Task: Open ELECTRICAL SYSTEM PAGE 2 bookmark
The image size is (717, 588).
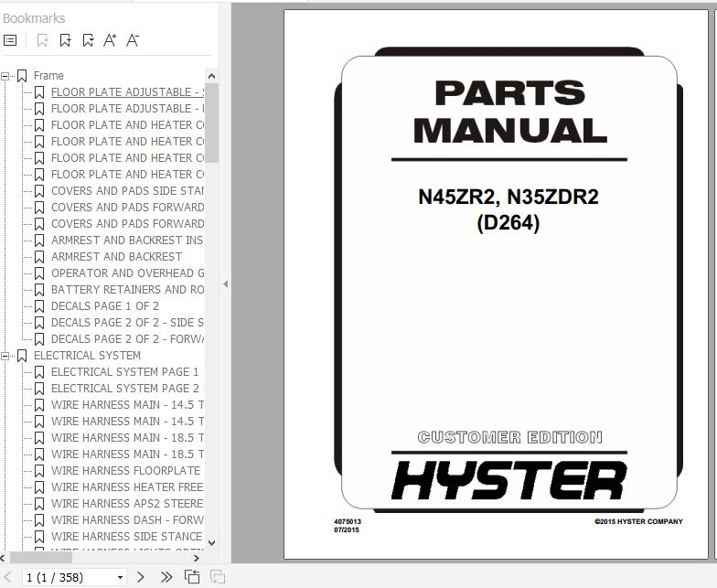Action: pyautogui.click(x=127, y=389)
